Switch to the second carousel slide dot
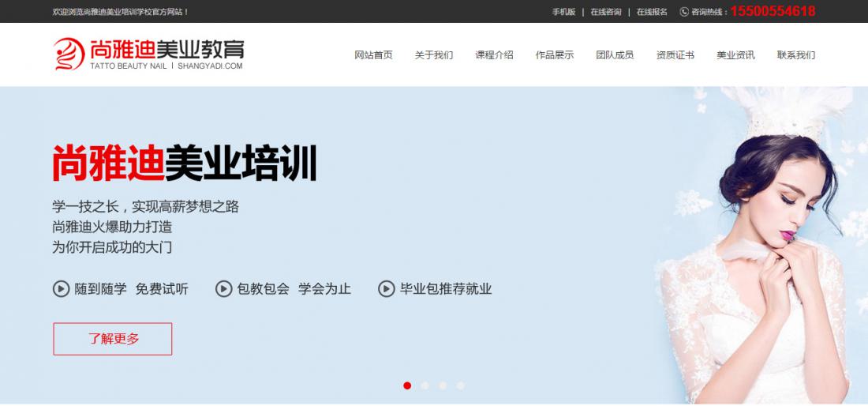This screenshot has height=406, width=868. 425,385
